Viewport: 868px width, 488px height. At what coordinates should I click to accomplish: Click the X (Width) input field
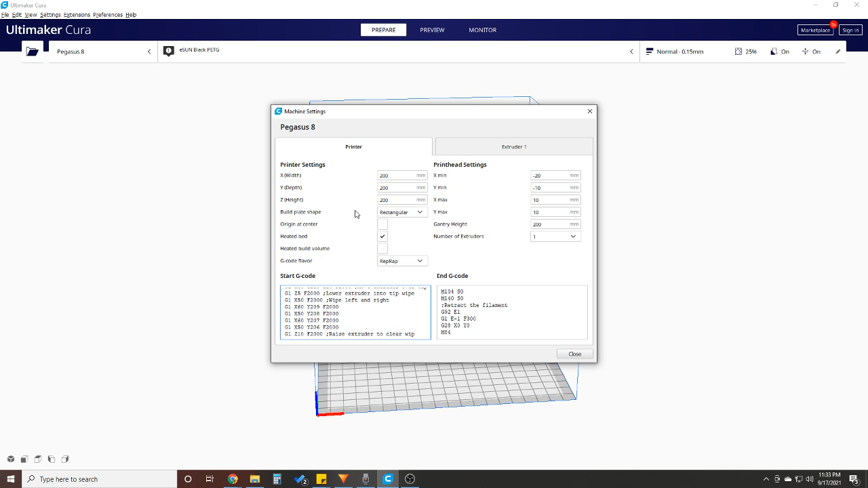402,176
